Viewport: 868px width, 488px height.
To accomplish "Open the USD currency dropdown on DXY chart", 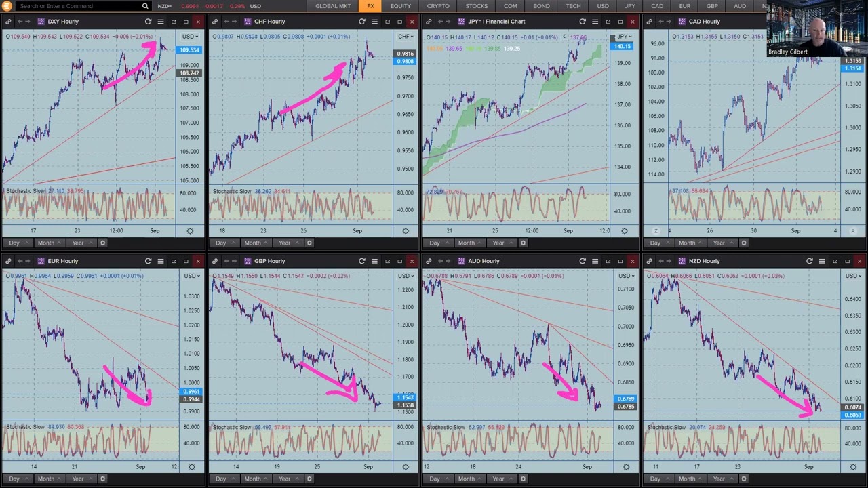I will [x=191, y=37].
